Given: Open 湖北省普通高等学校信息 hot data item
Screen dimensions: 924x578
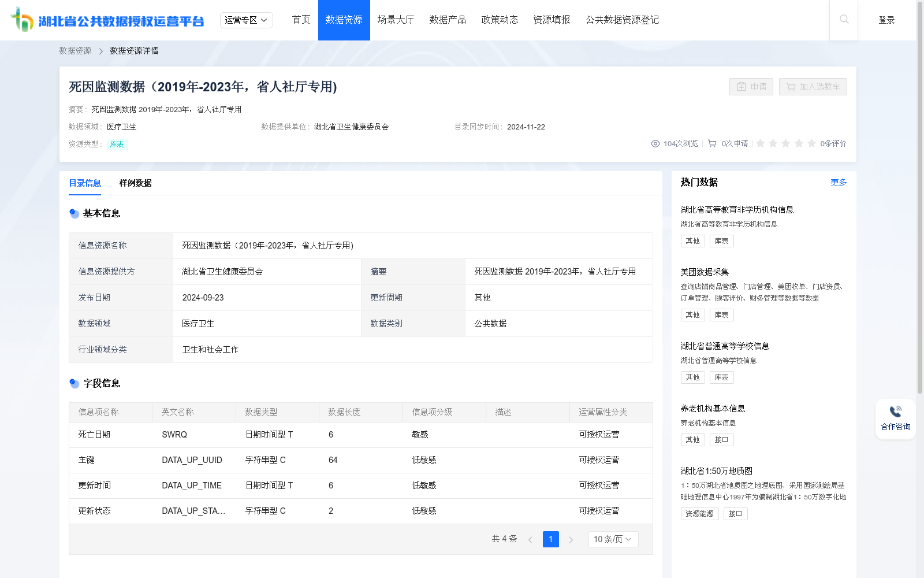Looking at the screenshot, I should (x=725, y=346).
